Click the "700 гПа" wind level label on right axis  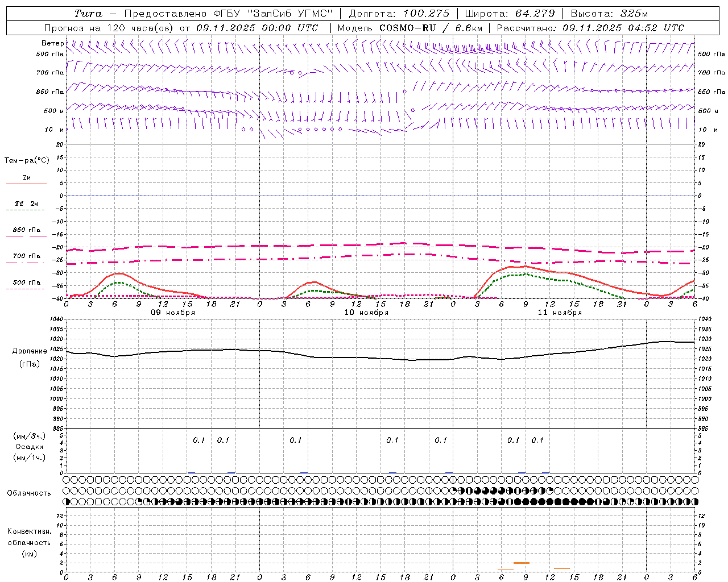712,73
